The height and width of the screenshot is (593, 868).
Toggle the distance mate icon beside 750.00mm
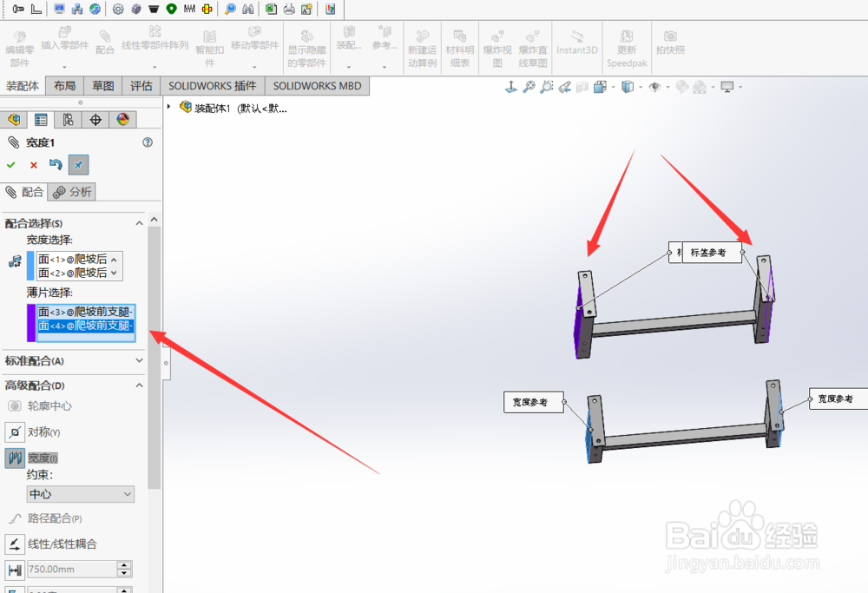tap(15, 570)
